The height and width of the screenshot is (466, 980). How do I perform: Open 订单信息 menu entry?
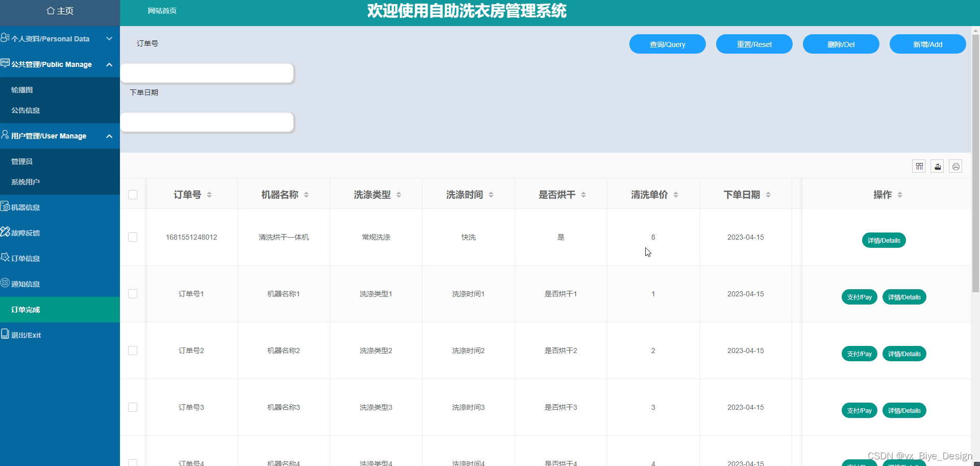60,259
